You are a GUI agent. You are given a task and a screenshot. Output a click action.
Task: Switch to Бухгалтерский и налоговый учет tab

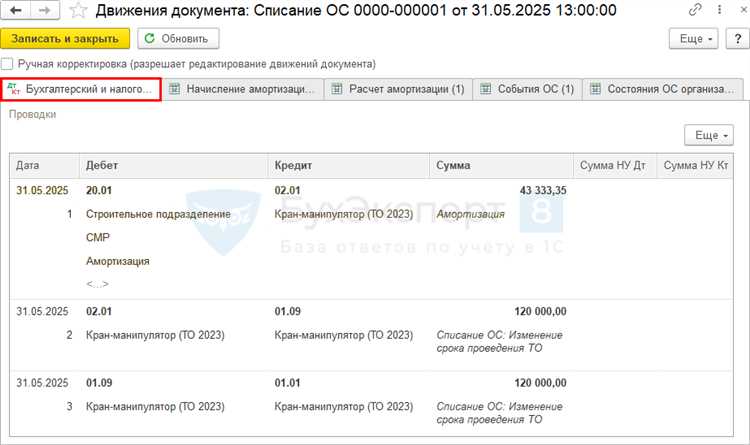pyautogui.click(x=81, y=89)
